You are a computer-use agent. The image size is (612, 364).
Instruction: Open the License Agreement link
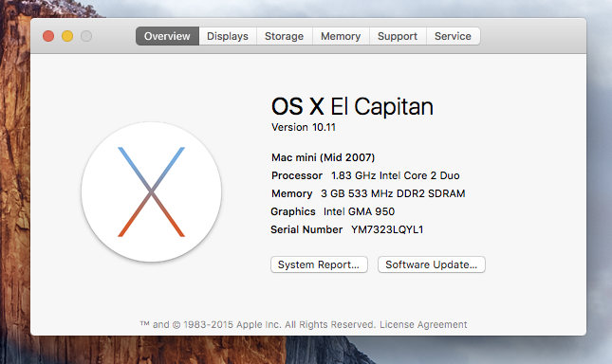423,324
